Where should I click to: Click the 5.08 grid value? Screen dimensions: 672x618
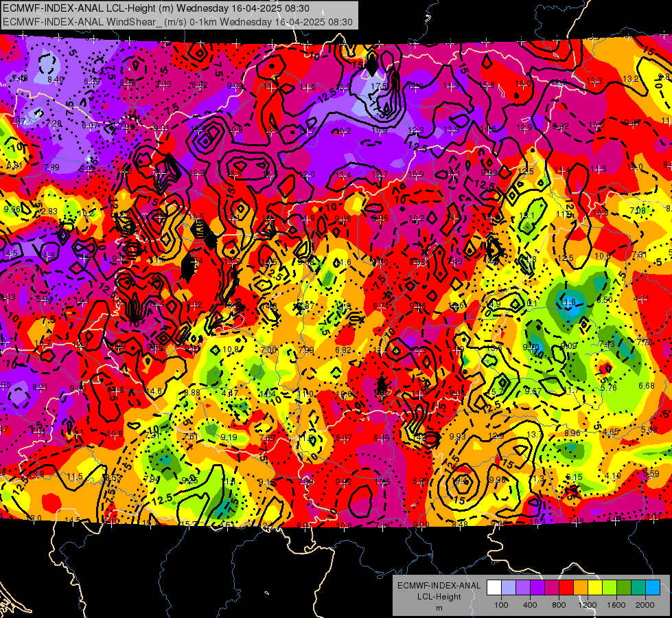click(649, 430)
